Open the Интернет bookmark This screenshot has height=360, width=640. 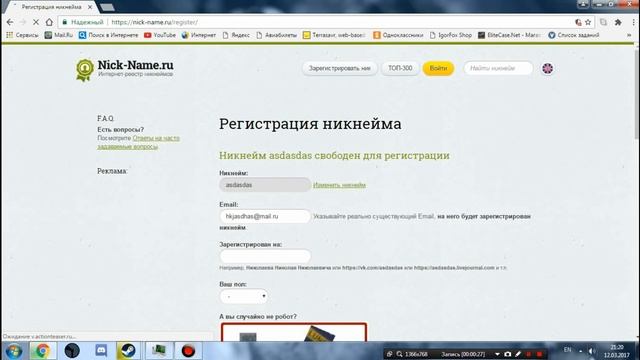(199, 35)
